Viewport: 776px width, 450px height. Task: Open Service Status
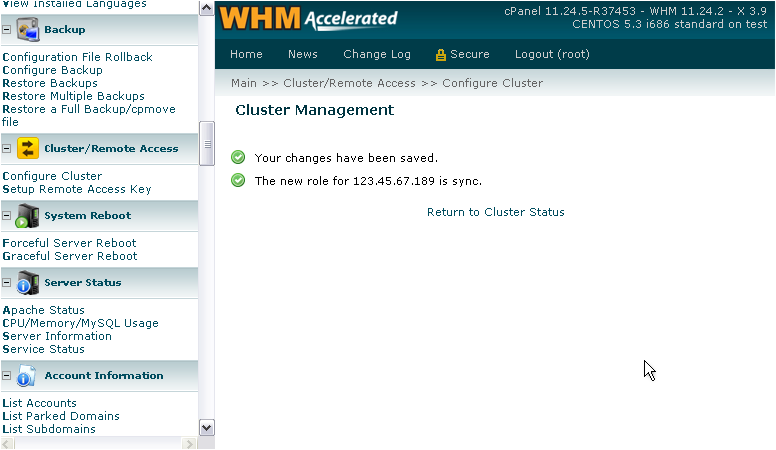[x=44, y=349]
